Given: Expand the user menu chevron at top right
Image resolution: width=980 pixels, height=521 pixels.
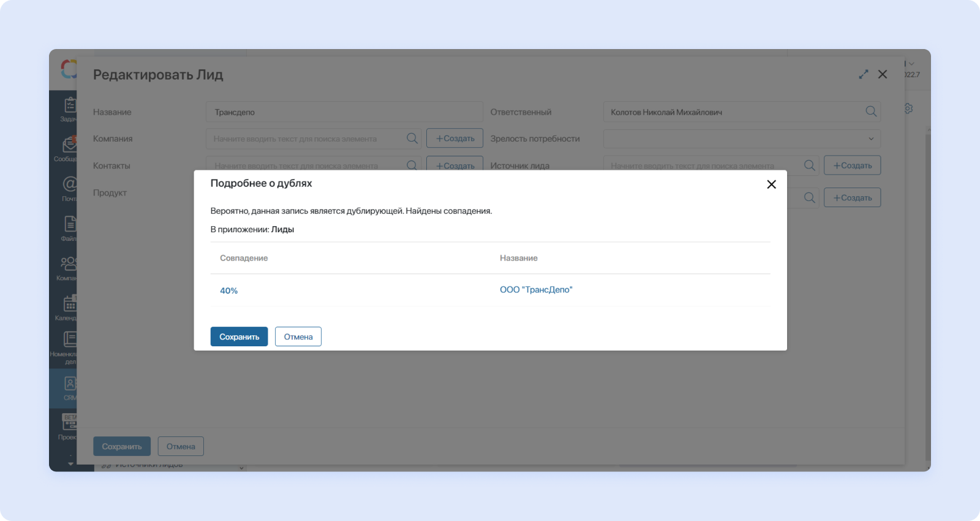Looking at the screenshot, I should coord(911,64).
